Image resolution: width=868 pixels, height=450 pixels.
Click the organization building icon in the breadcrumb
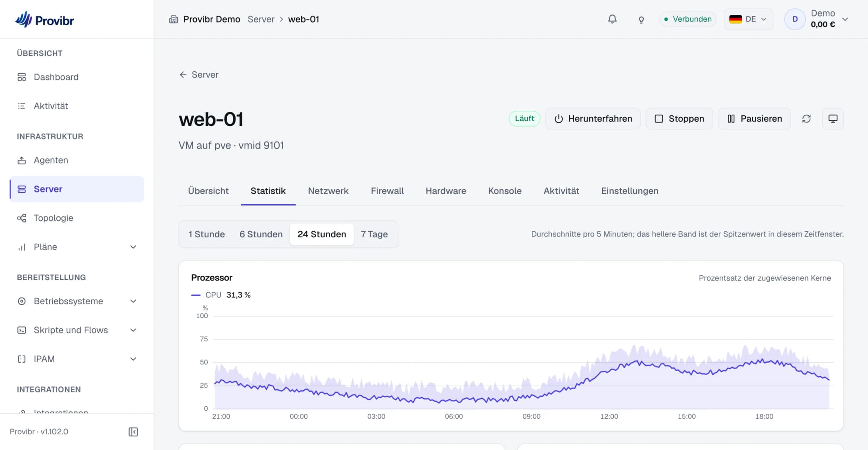(173, 19)
